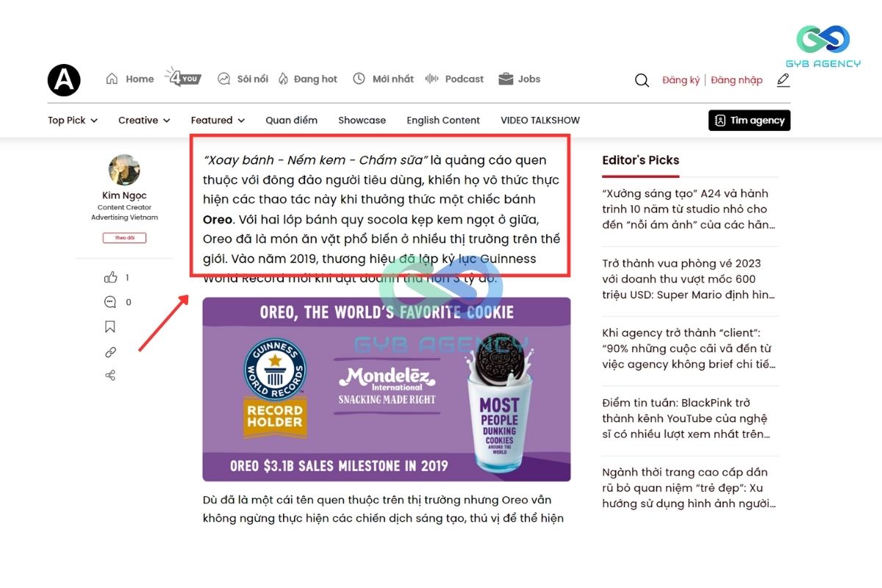The width and height of the screenshot is (882, 588).
Task: Click the Theo dõi follow button
Action: click(124, 238)
